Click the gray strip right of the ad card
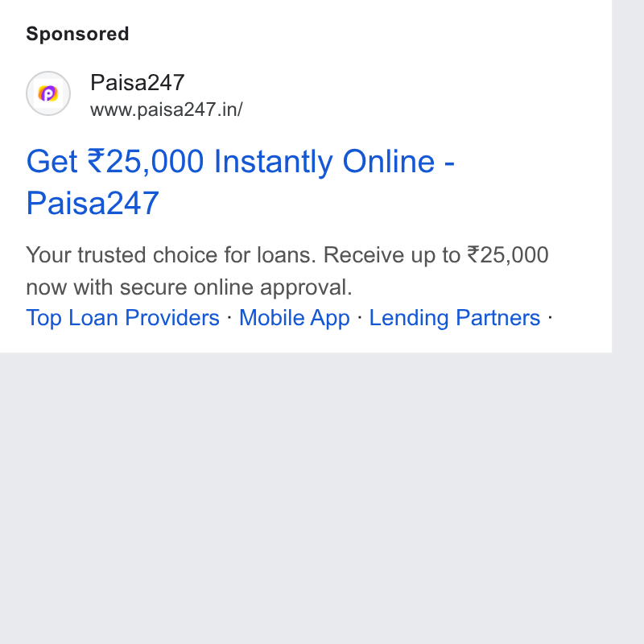Viewport: 644px width, 644px height. (628, 176)
